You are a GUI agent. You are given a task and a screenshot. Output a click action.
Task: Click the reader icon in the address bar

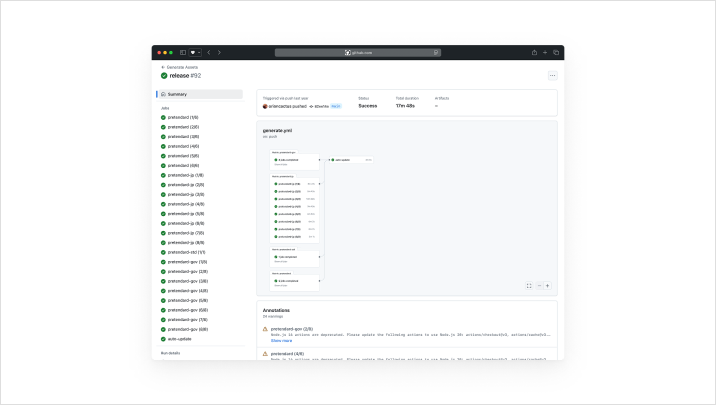coord(436,53)
